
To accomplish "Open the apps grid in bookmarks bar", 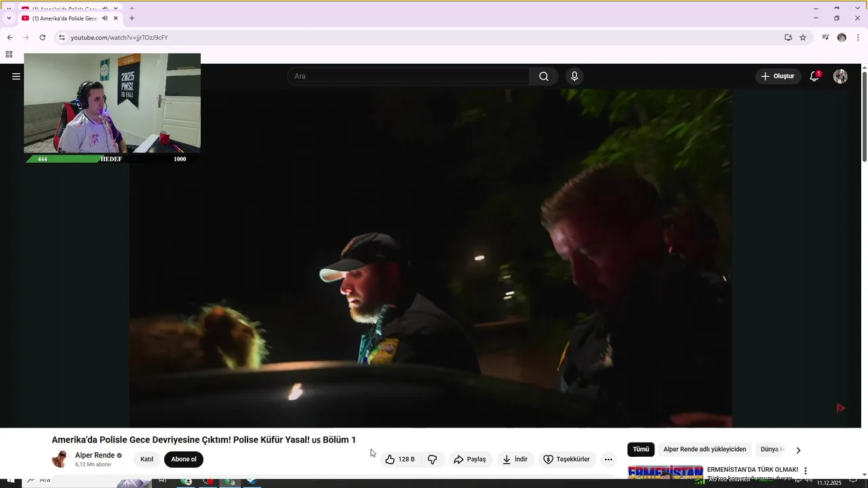I will tap(9, 54).
